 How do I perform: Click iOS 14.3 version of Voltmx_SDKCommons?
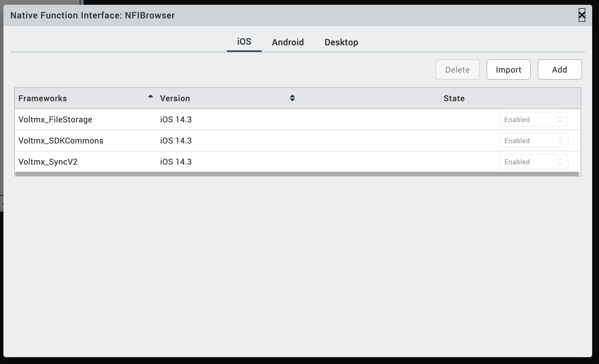pos(176,141)
